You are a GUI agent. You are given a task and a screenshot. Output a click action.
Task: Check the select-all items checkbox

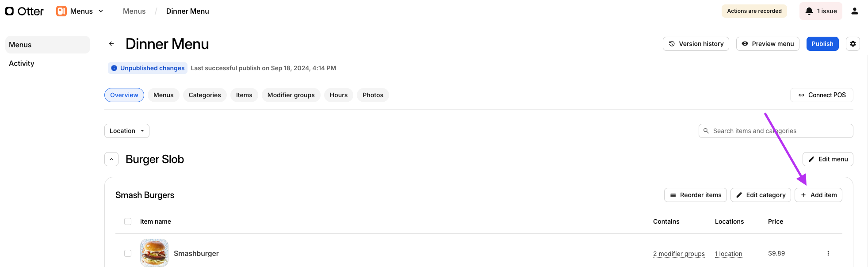click(128, 221)
